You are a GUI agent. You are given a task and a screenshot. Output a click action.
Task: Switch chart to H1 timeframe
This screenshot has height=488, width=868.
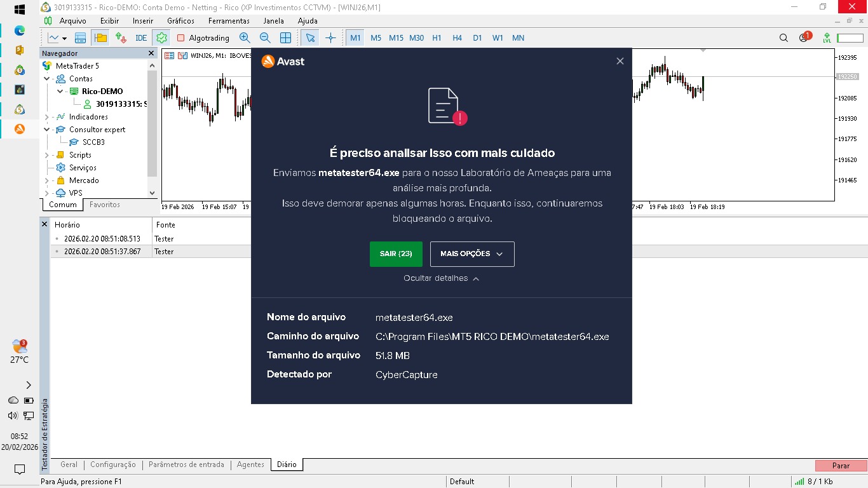(437, 37)
